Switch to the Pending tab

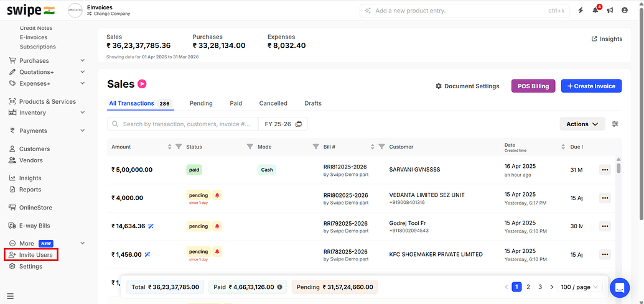pyautogui.click(x=201, y=103)
